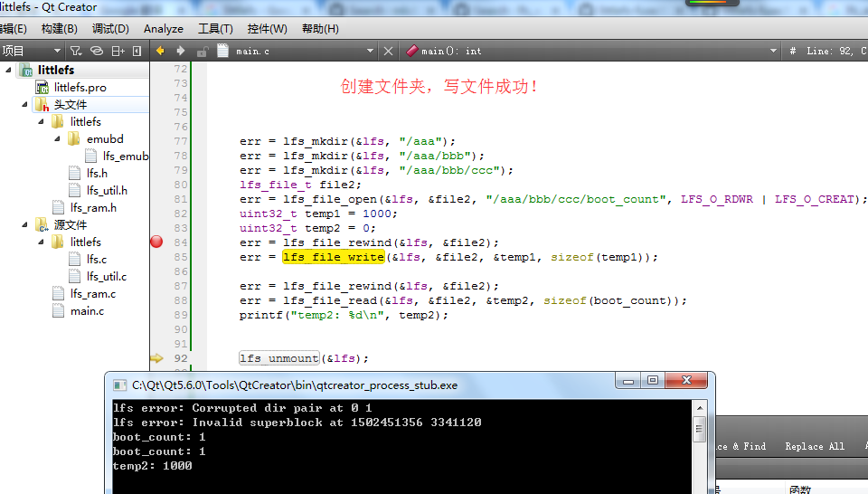Toggle the synchronize with editor link icon

(97, 51)
